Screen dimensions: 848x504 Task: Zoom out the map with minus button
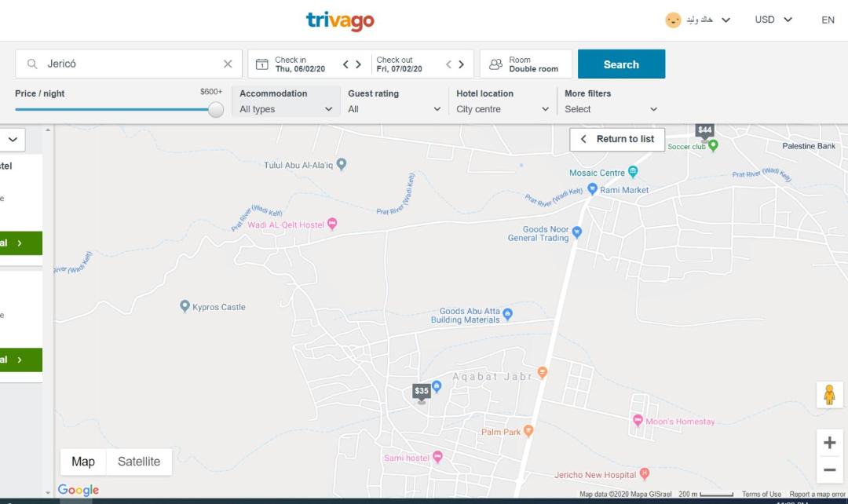pos(829,470)
